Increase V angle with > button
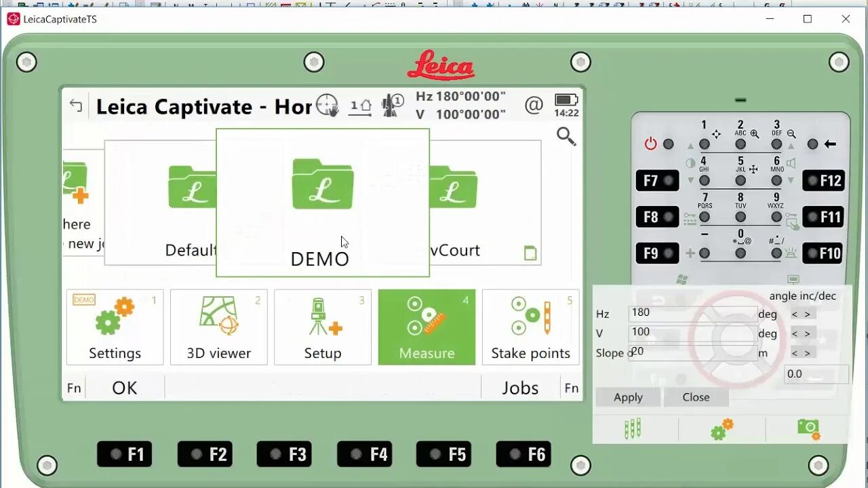This screenshot has width=868, height=488. pos(807,333)
